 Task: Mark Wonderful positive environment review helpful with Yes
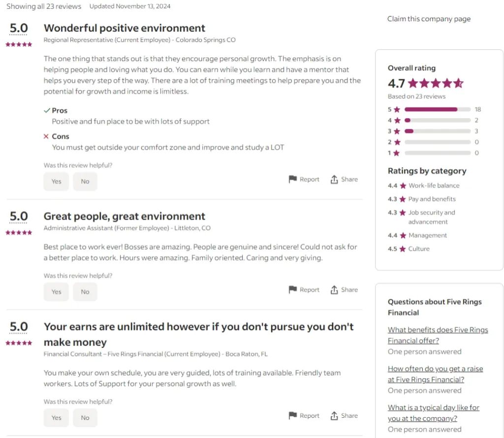point(56,181)
